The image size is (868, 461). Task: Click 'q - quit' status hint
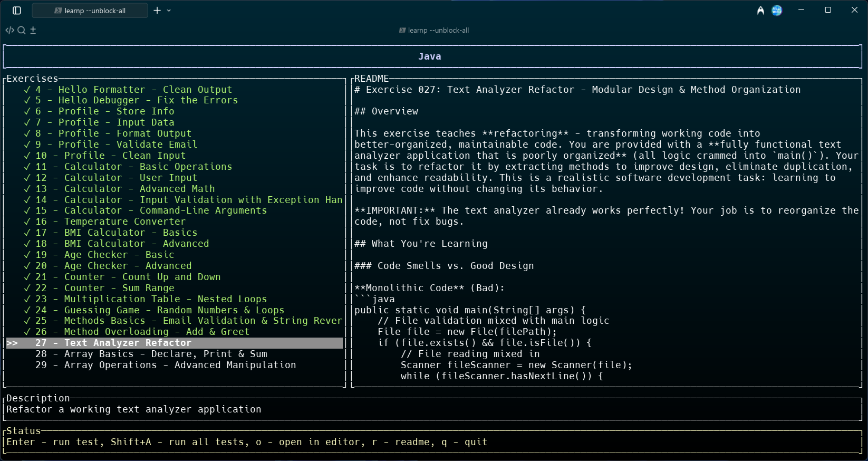464,442
